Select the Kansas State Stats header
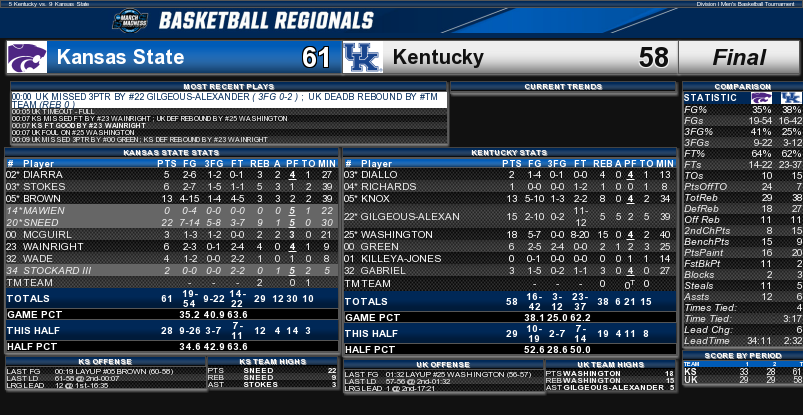 click(x=172, y=152)
